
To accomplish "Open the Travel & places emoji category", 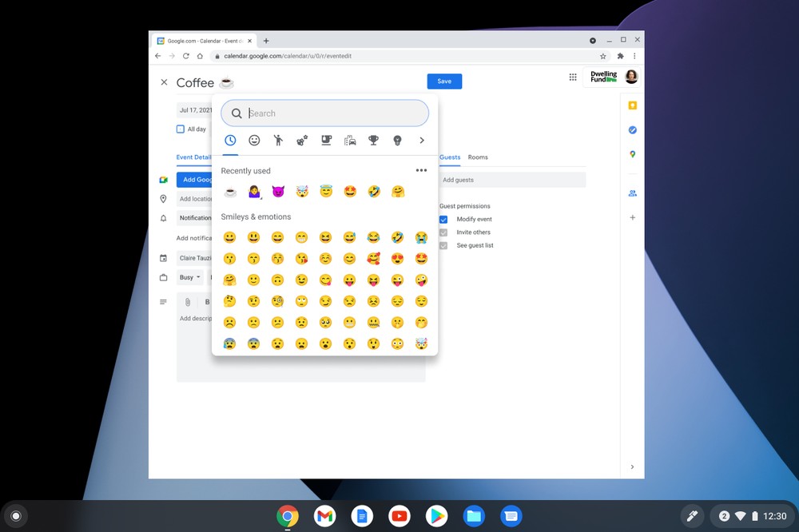I will 350,141.
